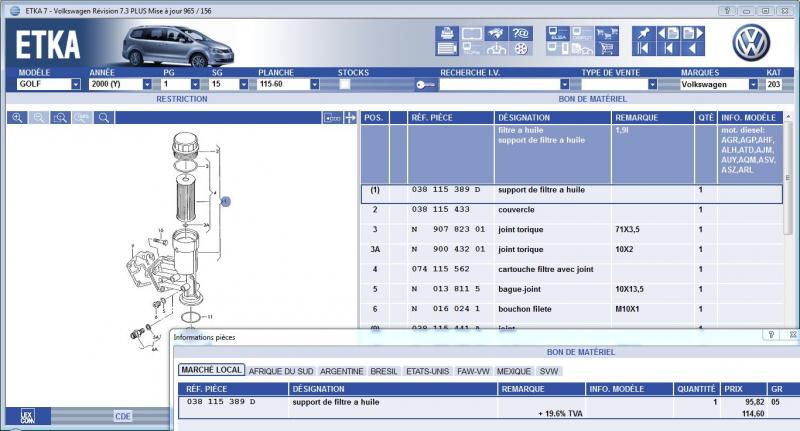
Task: Expand the Planche dropdown showing 115-60
Action: pyautogui.click(x=315, y=84)
